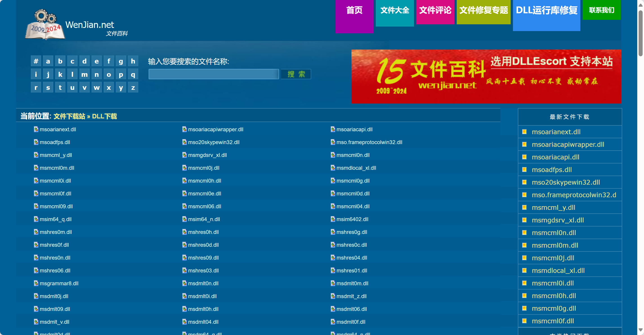The image size is (644, 335).
Task: Open mso20skypewin32.dll in the main list
Action: [x=214, y=142]
